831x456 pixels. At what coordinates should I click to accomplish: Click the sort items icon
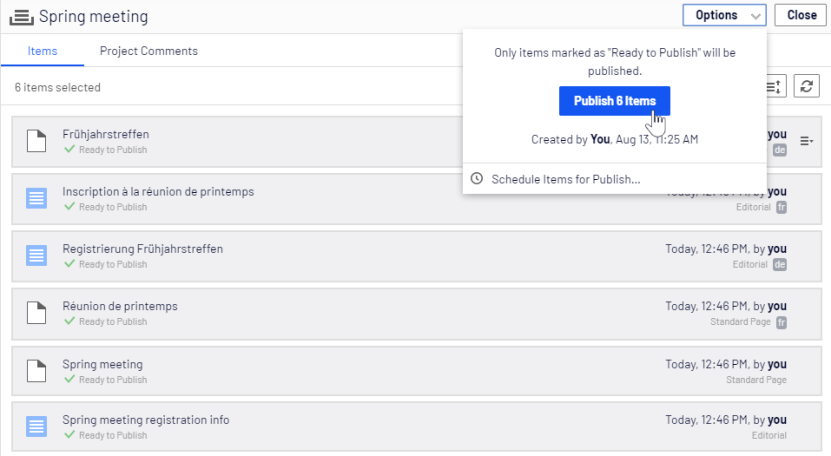coord(775,87)
